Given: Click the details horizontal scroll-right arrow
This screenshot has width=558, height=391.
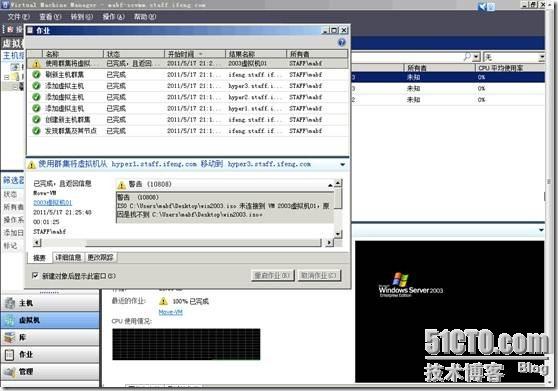Looking at the screenshot, I should [329, 243].
